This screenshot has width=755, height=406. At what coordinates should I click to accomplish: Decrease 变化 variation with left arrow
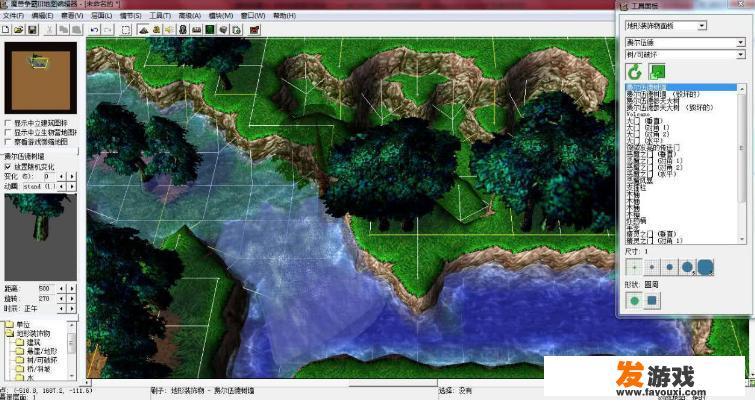tap(62, 177)
